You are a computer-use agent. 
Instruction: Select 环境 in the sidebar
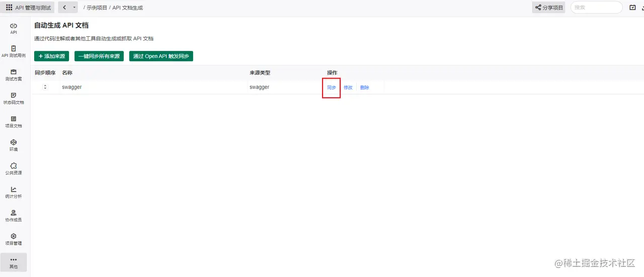14,145
